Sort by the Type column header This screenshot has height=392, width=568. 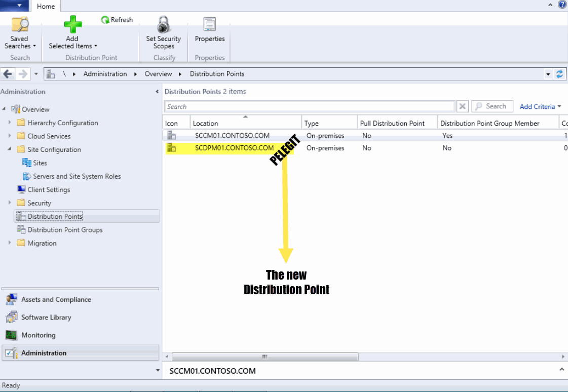click(x=330, y=123)
